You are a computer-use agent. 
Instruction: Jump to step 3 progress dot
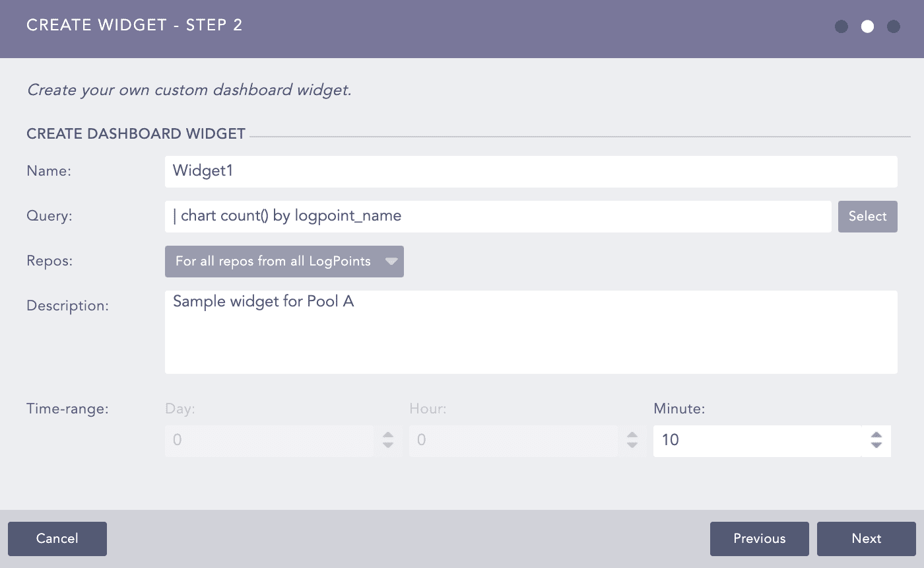click(894, 26)
